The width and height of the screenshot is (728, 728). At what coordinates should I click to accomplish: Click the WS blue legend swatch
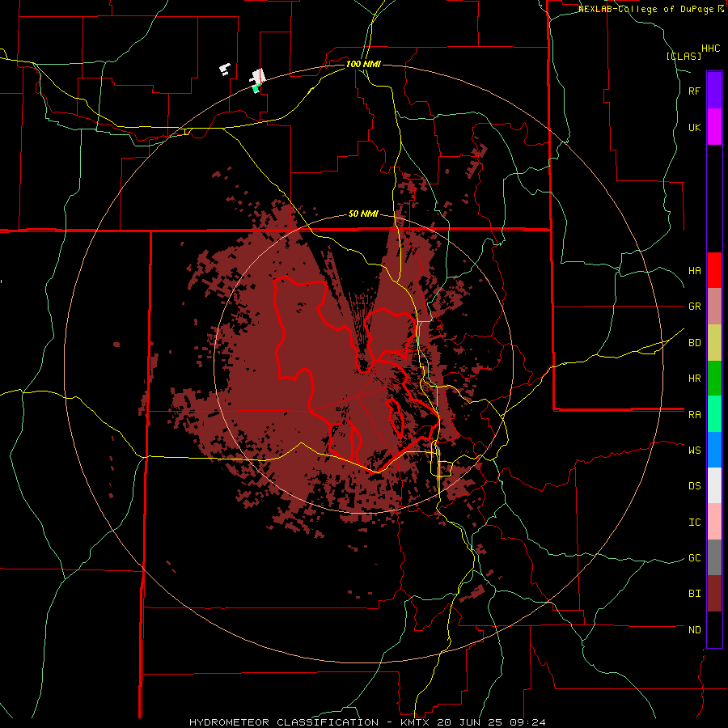point(714,450)
